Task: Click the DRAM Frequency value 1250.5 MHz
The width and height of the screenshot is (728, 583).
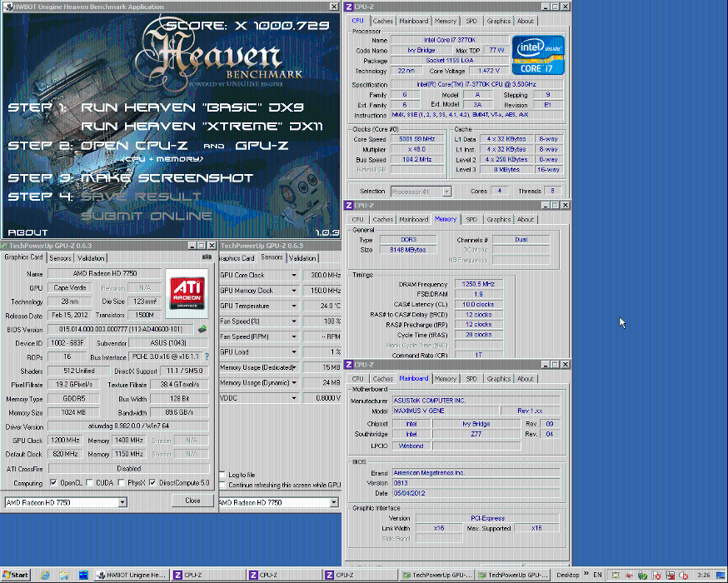Action: point(478,284)
